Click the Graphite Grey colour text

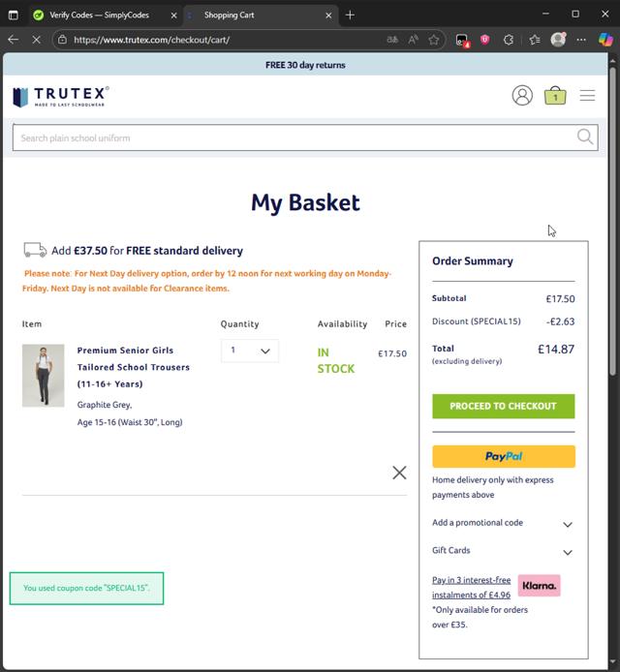[105, 405]
